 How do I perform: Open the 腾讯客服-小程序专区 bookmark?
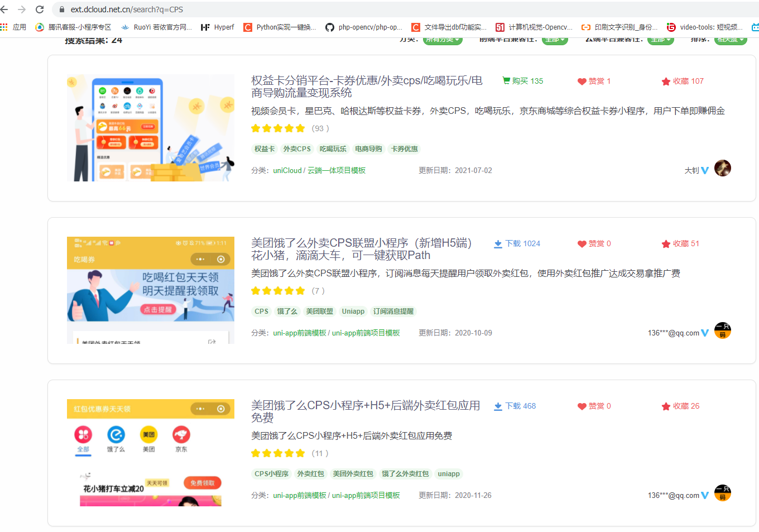pos(73,27)
